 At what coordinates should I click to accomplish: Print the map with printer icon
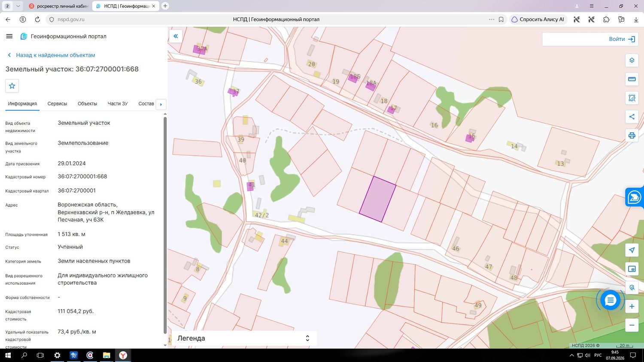[632, 136]
